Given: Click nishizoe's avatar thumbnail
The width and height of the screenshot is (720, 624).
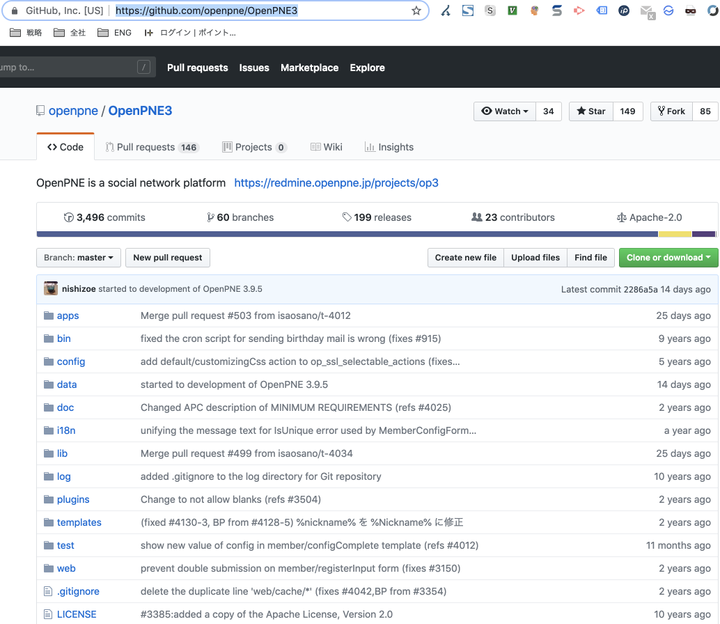Looking at the screenshot, I should [51, 288].
